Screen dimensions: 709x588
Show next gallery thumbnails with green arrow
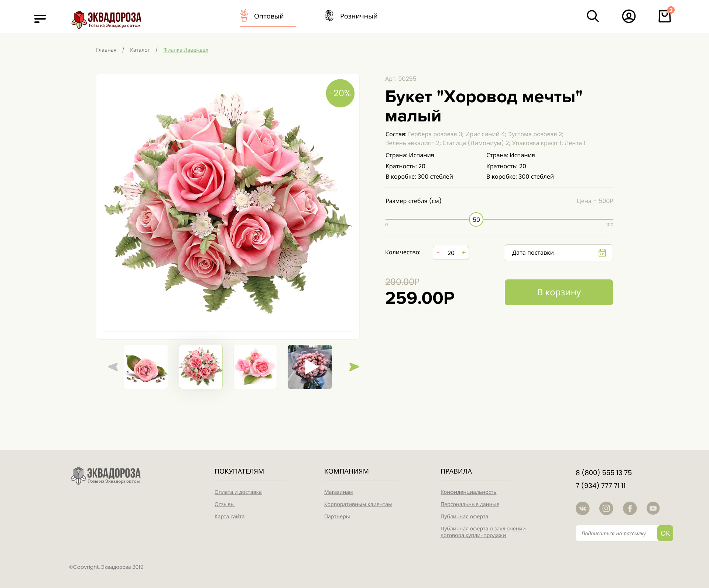click(354, 367)
